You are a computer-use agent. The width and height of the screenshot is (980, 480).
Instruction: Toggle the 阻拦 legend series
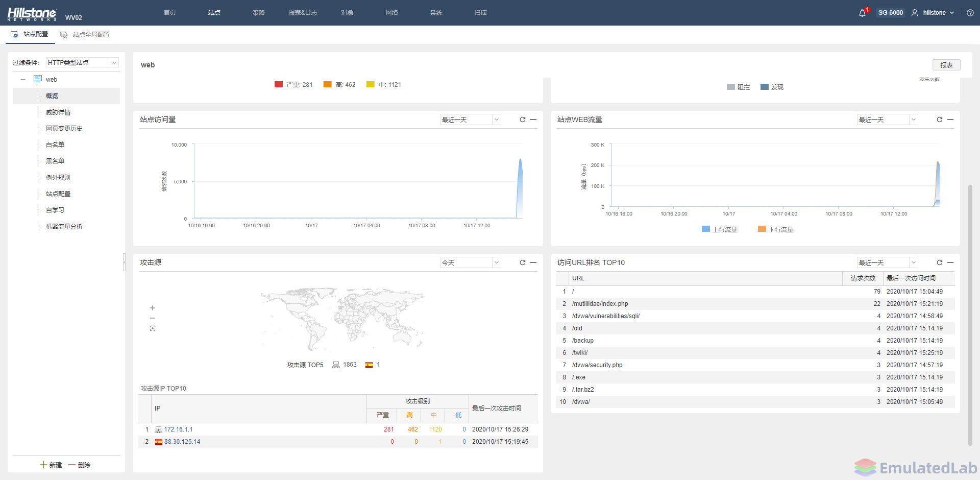(739, 87)
